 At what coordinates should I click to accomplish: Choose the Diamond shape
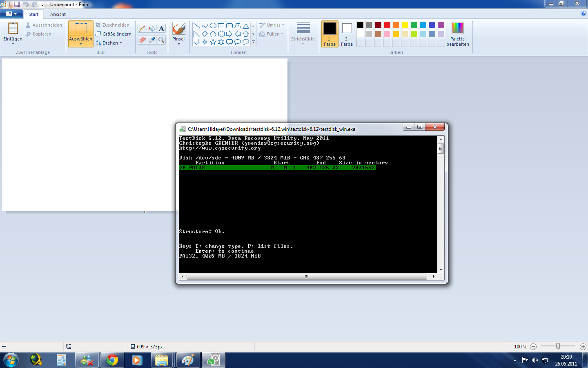point(205,34)
